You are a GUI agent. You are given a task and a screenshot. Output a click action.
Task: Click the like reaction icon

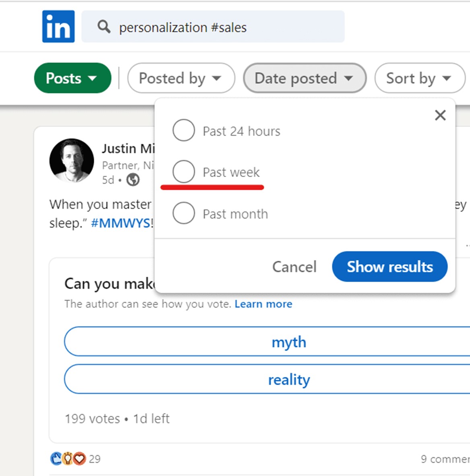pos(56,458)
